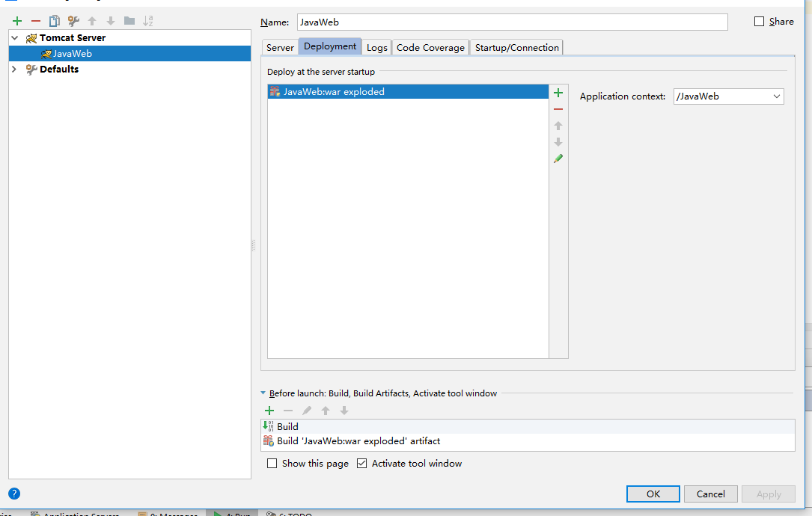
Task: Copy the selected run configuration
Action: [55, 21]
